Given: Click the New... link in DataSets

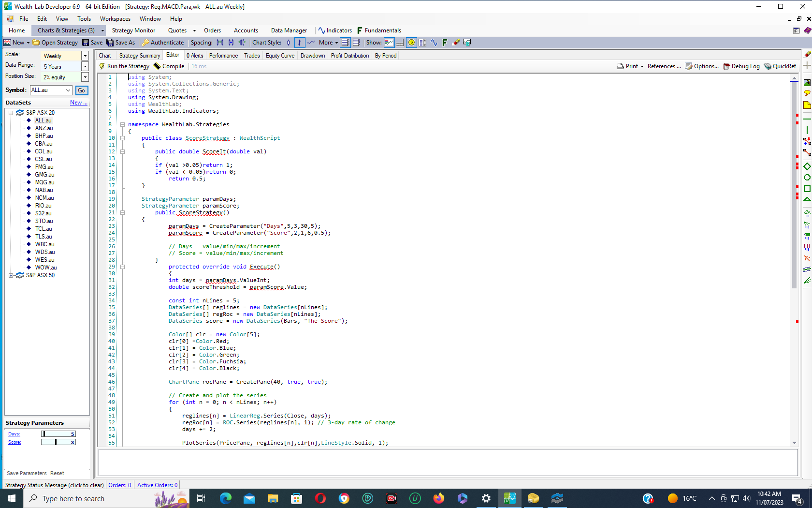Looking at the screenshot, I should click(x=78, y=103).
